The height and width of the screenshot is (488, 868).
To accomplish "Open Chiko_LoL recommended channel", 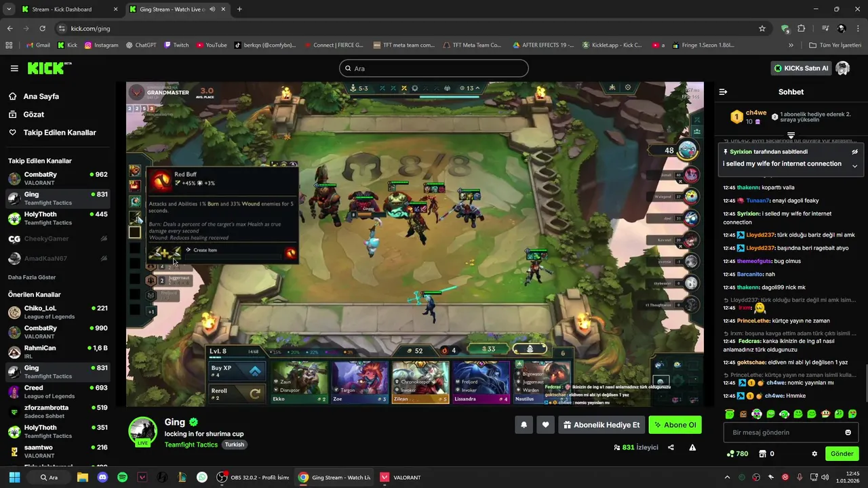I will [58, 312].
